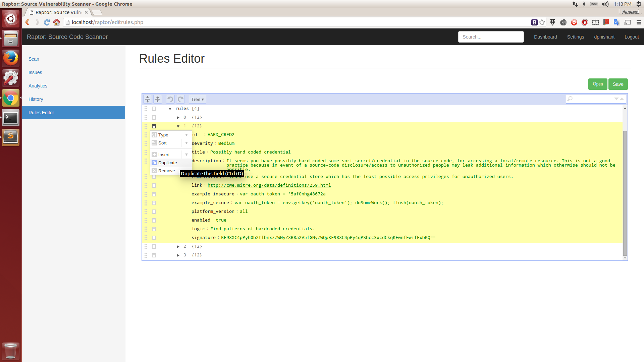Check the checkbox for rule 0
644x362 pixels.
[x=154, y=117]
